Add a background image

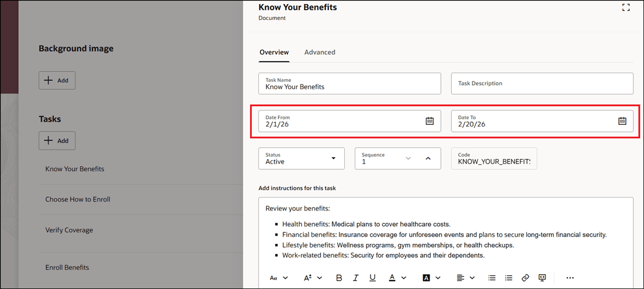tap(57, 80)
